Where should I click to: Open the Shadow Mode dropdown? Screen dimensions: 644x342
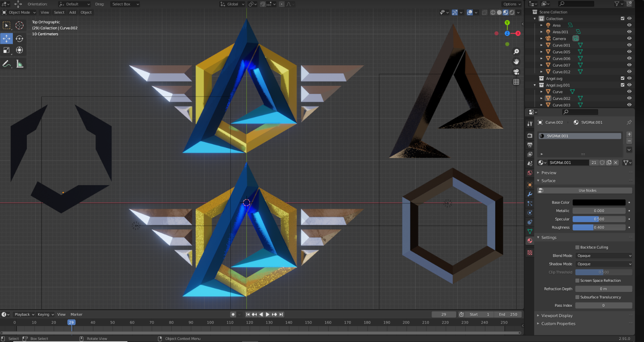click(604, 264)
